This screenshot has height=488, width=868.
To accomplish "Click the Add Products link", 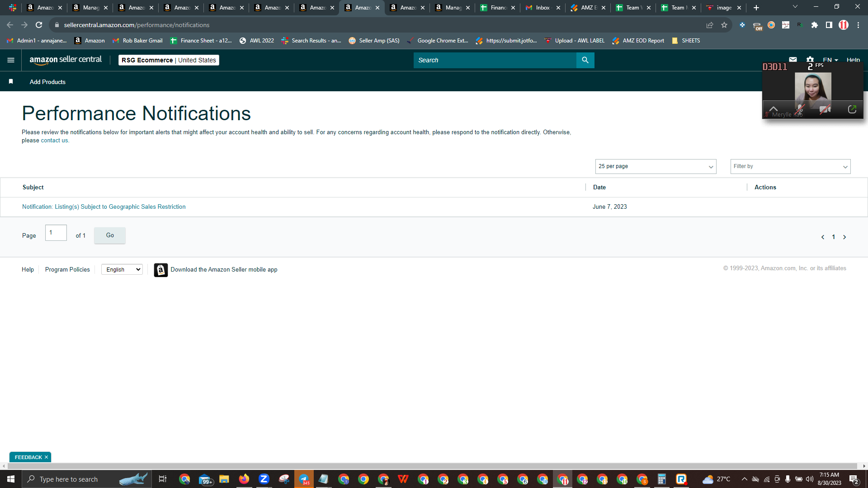I will 47,82.
